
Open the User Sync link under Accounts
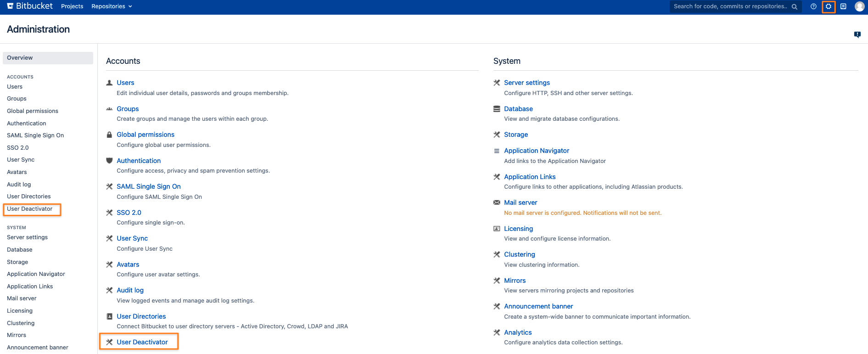(x=132, y=238)
